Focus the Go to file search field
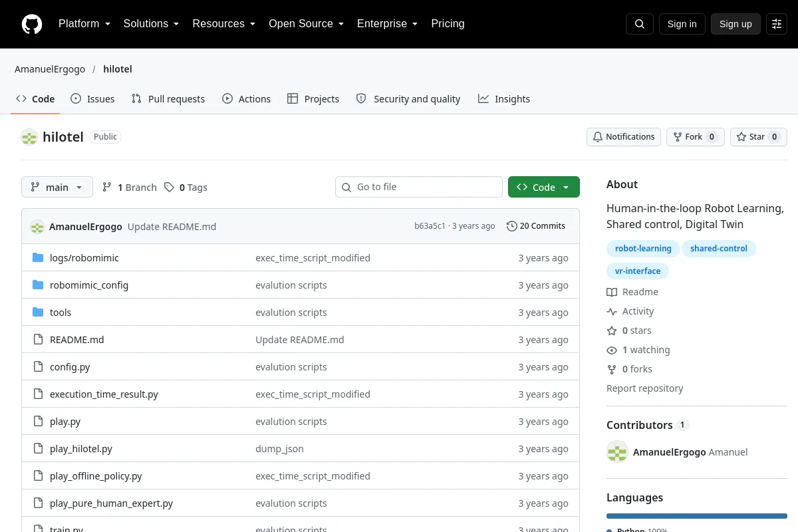798x532 pixels. [x=419, y=187]
